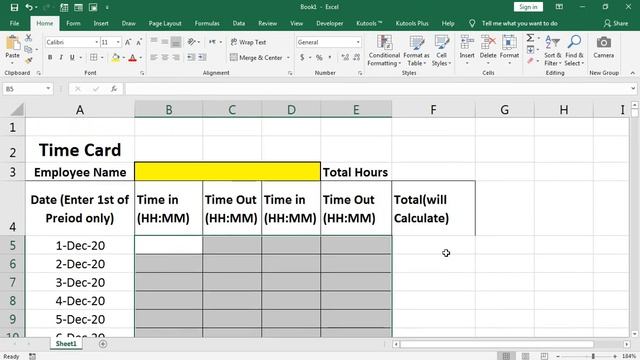Click the Accounting dollar format icon
Viewport: 640px width, 360px height.
click(x=302, y=58)
